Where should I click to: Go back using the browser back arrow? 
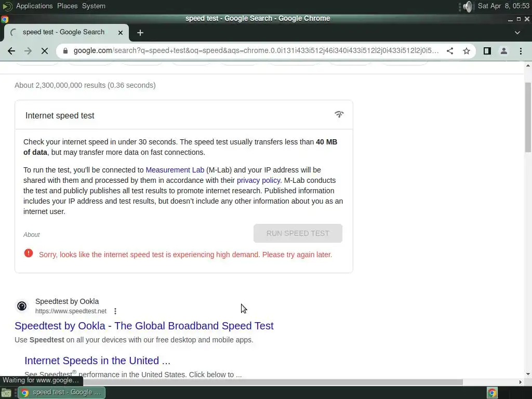[x=11, y=51]
